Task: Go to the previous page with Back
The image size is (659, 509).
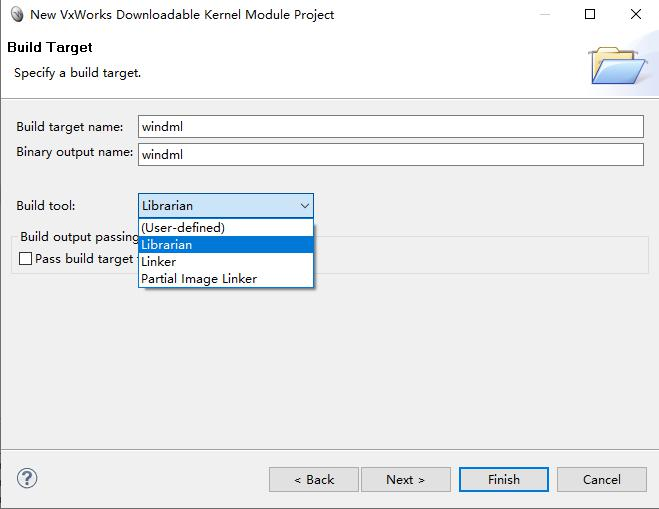Action: pyautogui.click(x=314, y=479)
